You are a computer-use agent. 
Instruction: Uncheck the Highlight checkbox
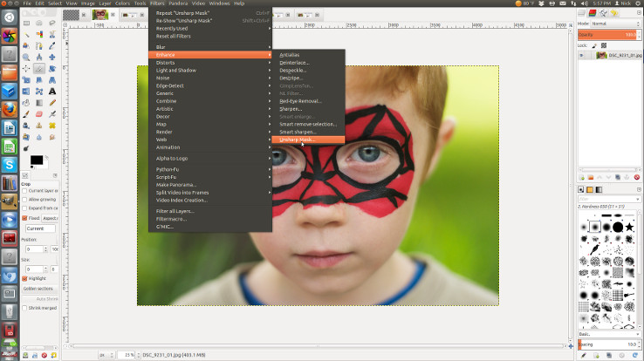click(x=24, y=278)
